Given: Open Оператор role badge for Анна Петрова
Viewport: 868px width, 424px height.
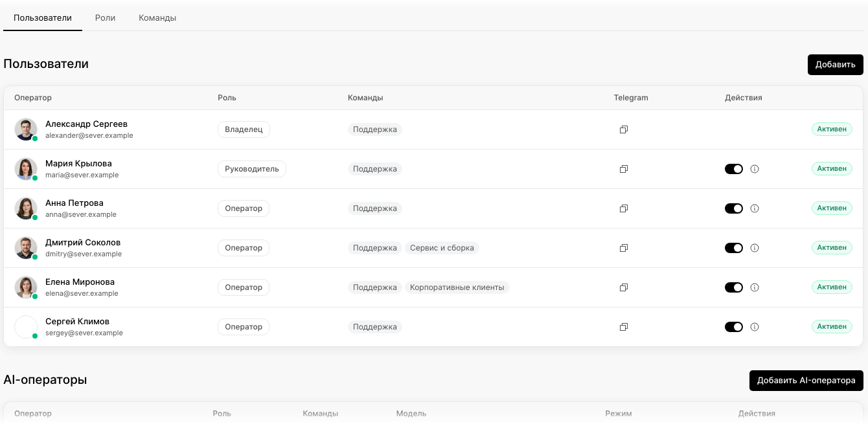Looking at the screenshot, I should (244, 208).
